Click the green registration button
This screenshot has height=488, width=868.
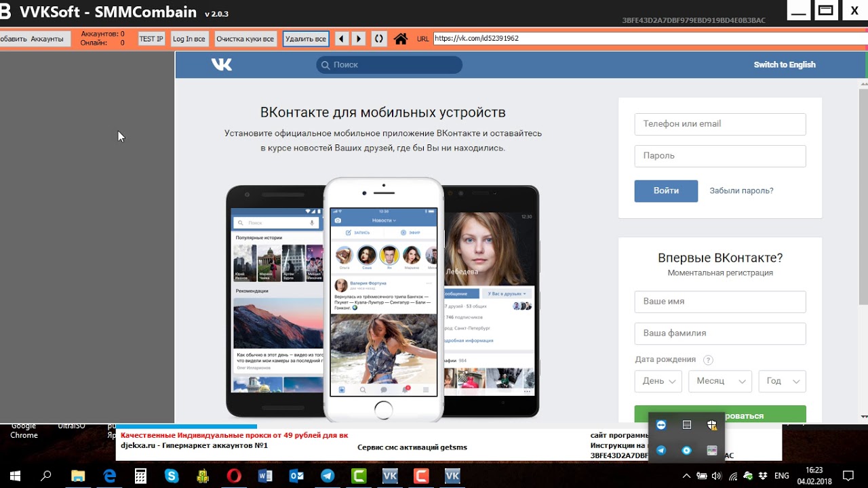tap(720, 414)
